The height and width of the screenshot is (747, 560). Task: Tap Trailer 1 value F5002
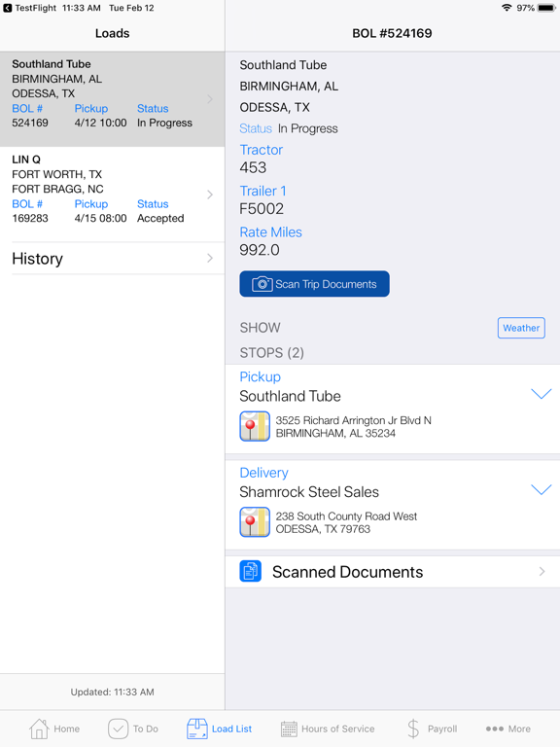[x=262, y=209]
